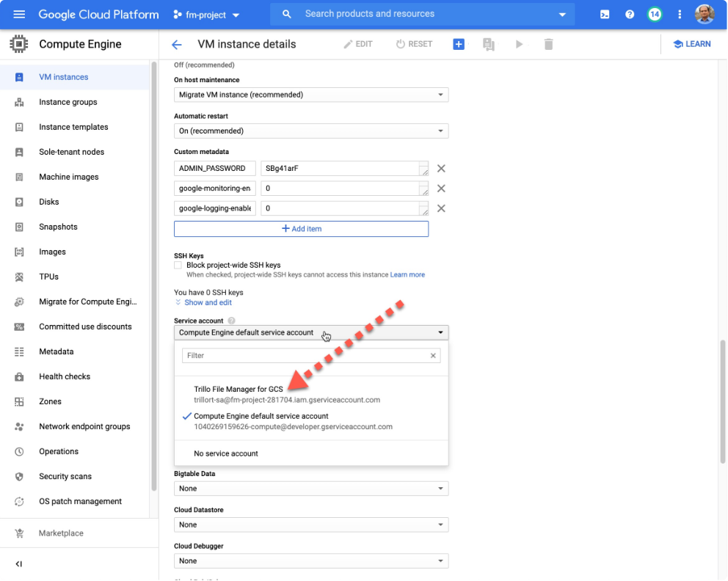The height and width of the screenshot is (581, 728).
Task: Click the ADMIN_PASSWORD value field
Action: click(344, 169)
